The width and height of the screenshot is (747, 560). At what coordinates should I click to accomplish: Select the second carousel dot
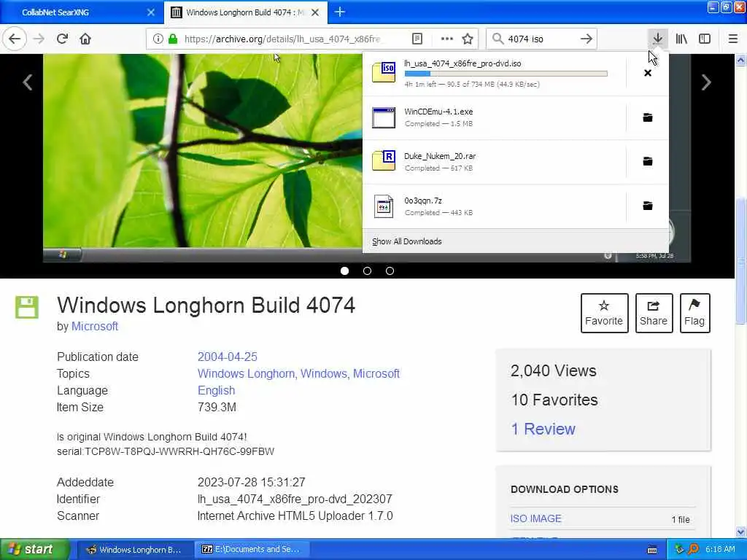point(368,271)
